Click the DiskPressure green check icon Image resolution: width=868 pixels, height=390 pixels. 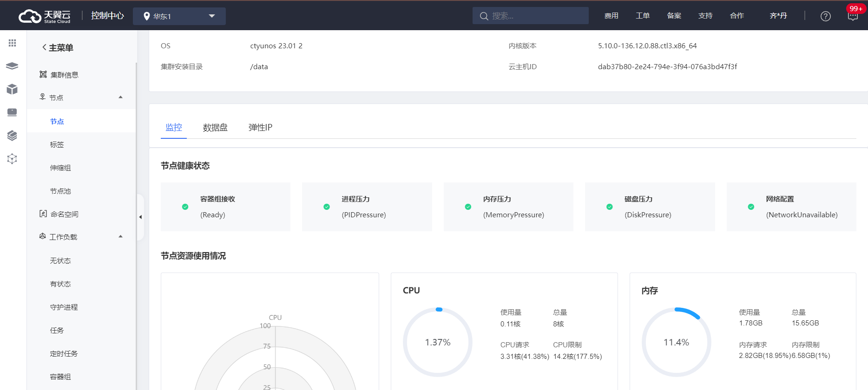[610, 207]
